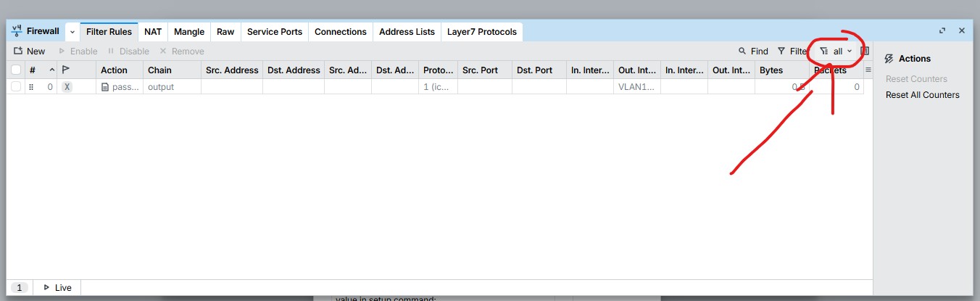
Task: Sort by the # column header
Action: (41, 70)
